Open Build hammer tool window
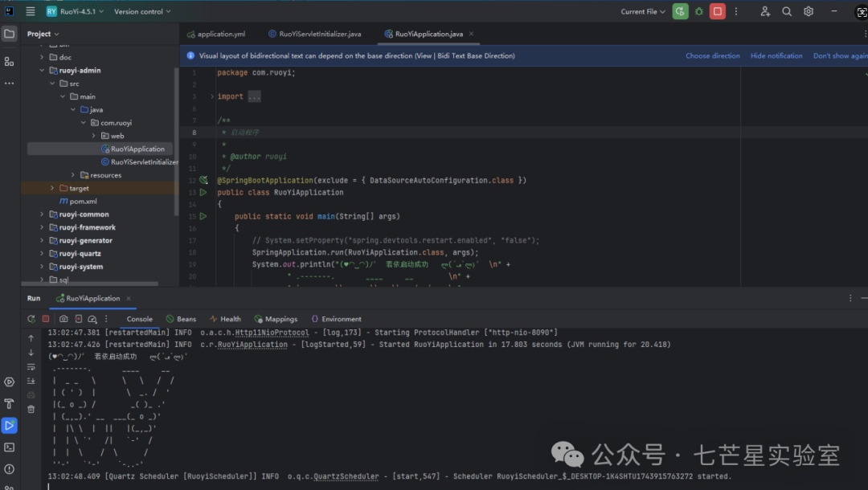 (x=9, y=404)
